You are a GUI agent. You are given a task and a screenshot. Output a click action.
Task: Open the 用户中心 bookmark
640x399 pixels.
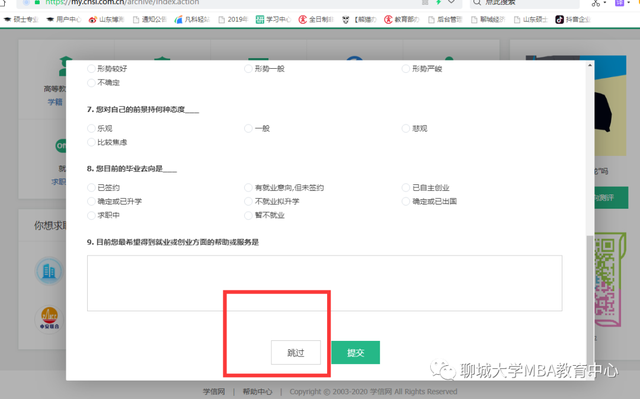64,20
